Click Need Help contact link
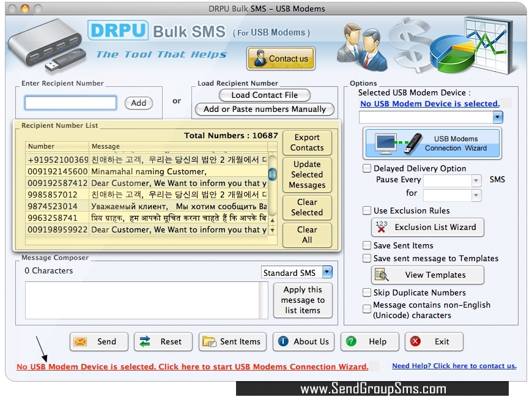This screenshot has width=532, height=397. (x=454, y=366)
